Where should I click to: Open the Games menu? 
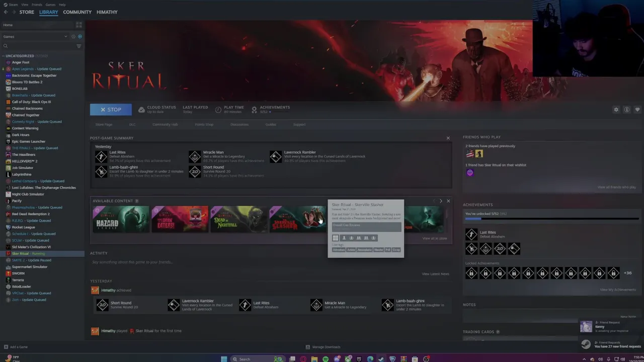point(50,5)
